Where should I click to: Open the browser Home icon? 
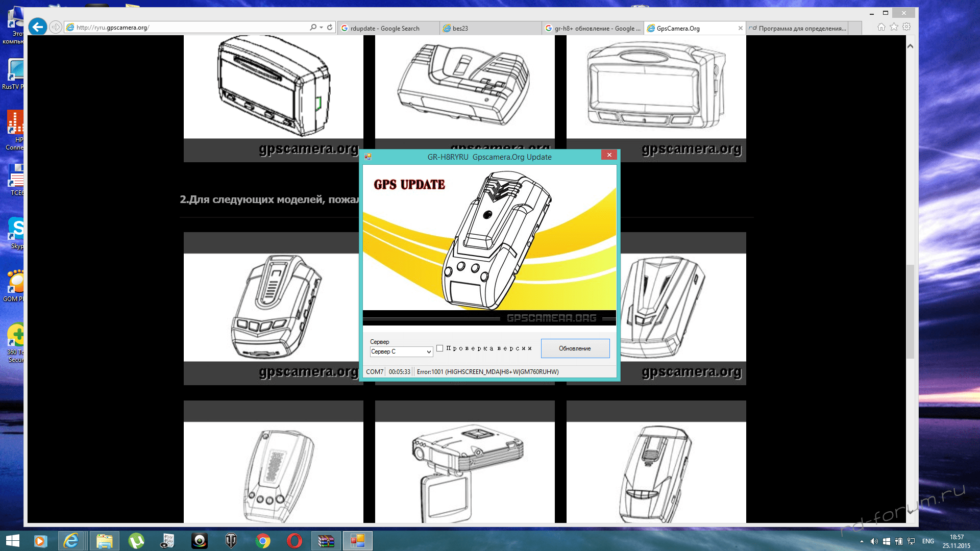pyautogui.click(x=881, y=27)
